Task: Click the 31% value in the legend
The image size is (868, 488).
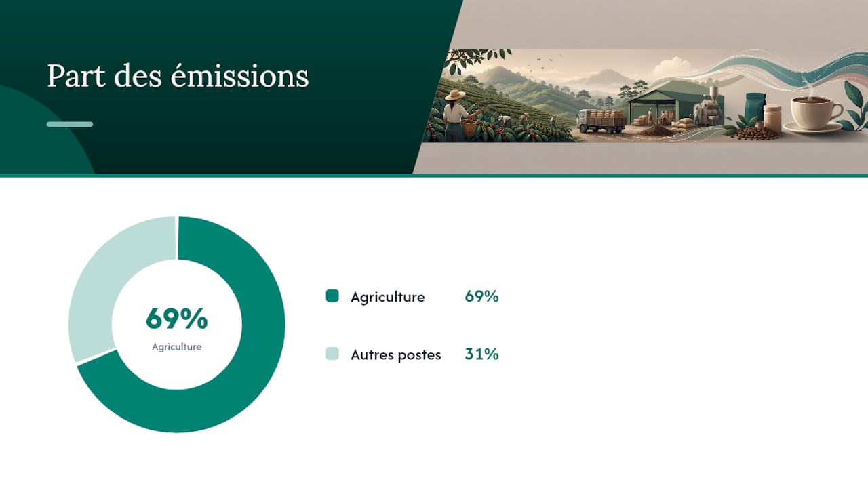Action: tap(481, 354)
